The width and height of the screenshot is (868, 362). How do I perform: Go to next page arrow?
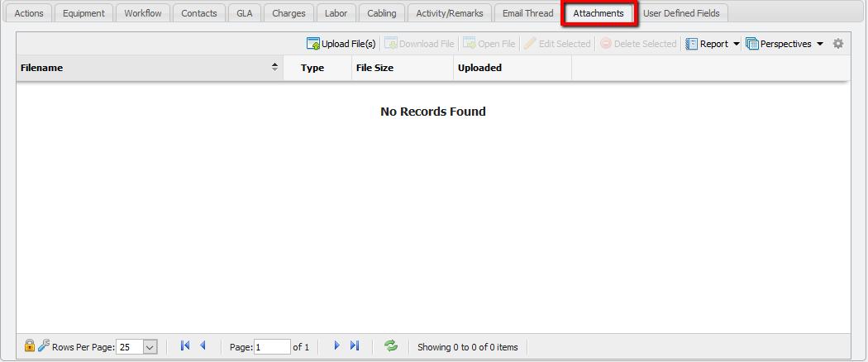pyautogui.click(x=336, y=346)
